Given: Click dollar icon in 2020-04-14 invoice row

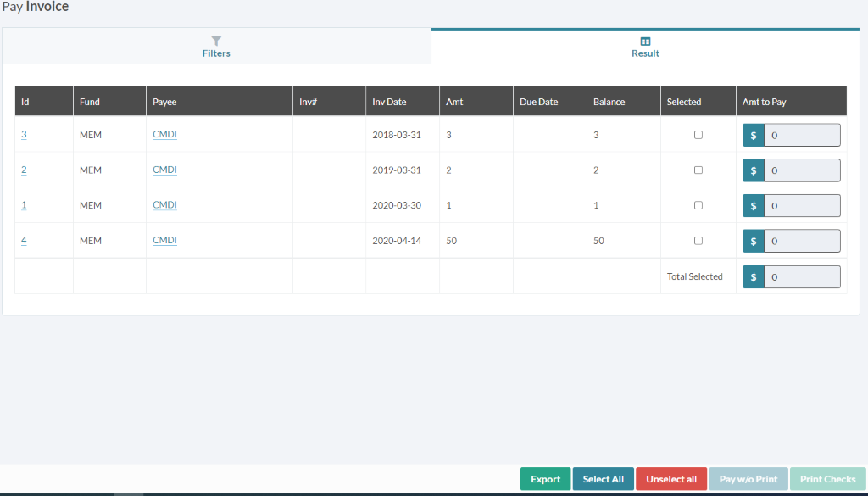Looking at the screenshot, I should pyautogui.click(x=754, y=241).
